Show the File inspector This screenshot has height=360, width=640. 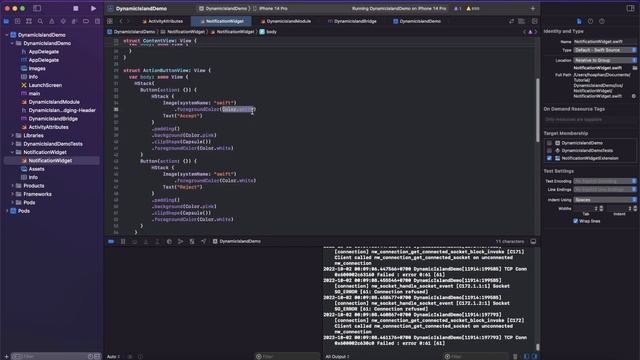coord(579,21)
